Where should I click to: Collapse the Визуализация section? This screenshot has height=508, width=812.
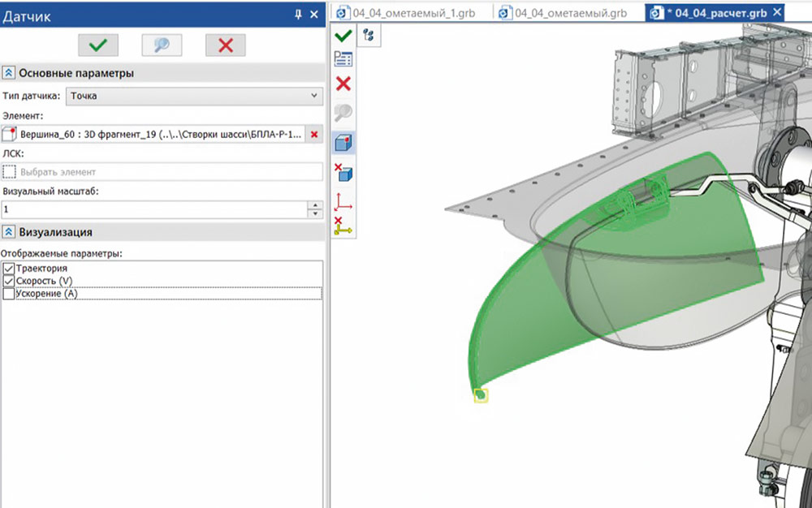click(10, 232)
